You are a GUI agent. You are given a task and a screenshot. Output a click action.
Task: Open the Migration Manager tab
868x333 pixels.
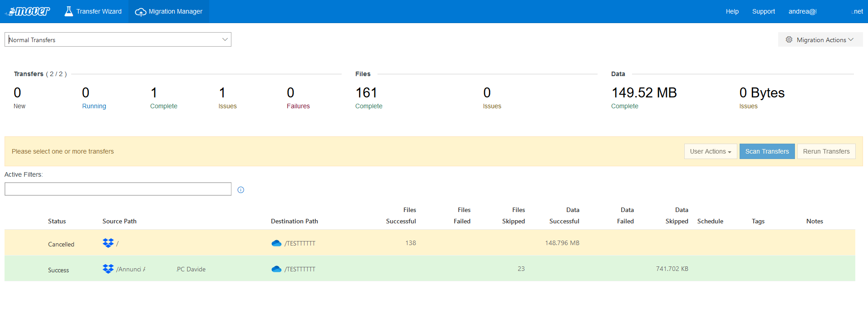pos(169,11)
